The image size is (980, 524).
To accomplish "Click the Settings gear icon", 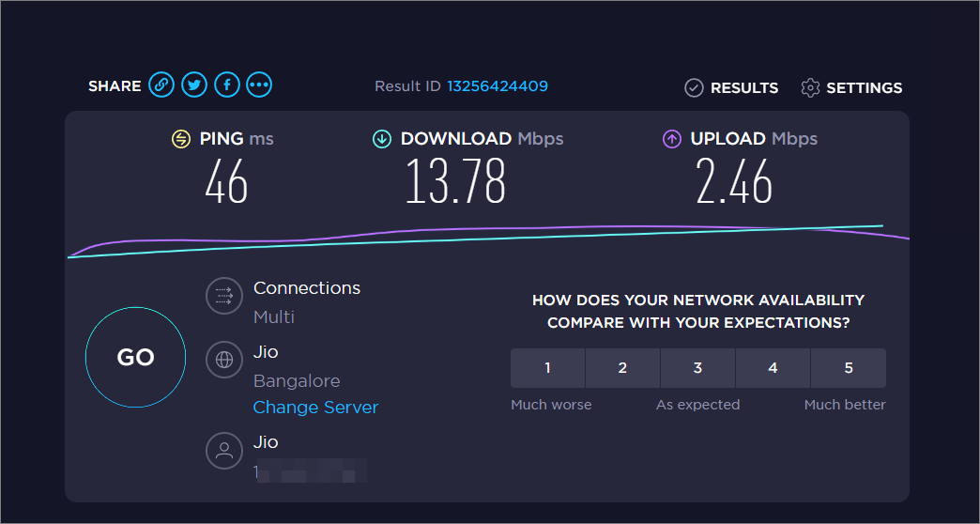I will point(810,88).
